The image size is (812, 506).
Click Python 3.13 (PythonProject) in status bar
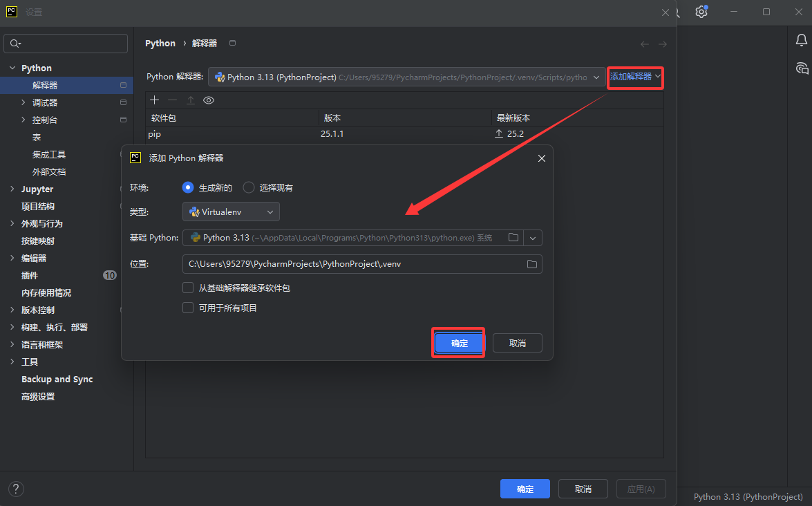click(x=748, y=497)
